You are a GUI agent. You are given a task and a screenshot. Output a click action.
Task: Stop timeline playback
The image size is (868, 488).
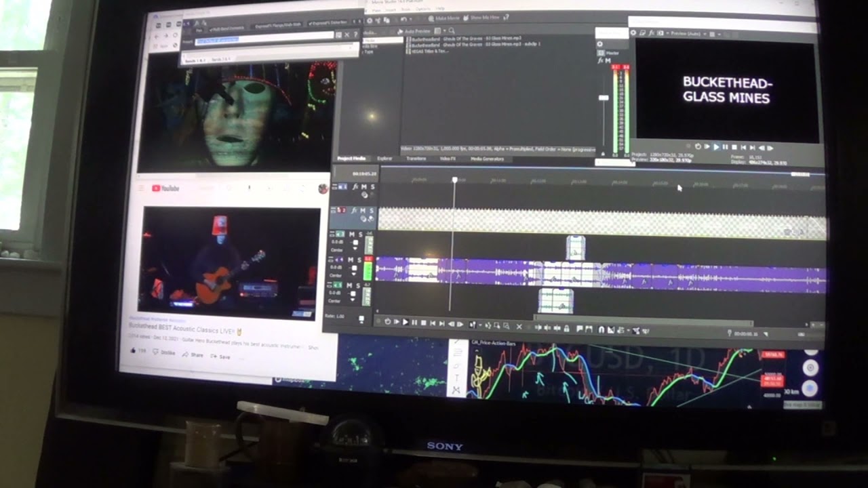point(424,322)
